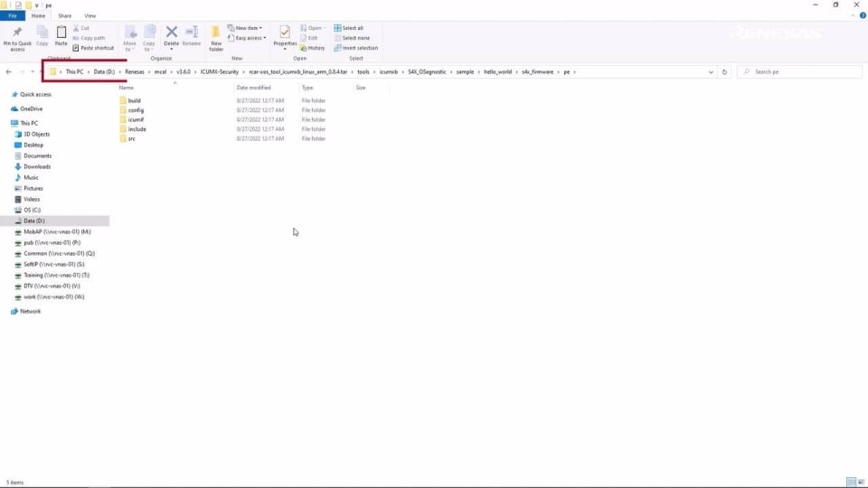
Task: Open Music in navigation pane
Action: click(31, 178)
